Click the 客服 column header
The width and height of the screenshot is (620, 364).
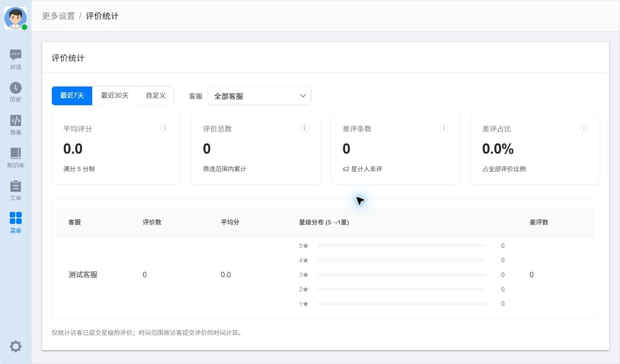[x=74, y=222]
